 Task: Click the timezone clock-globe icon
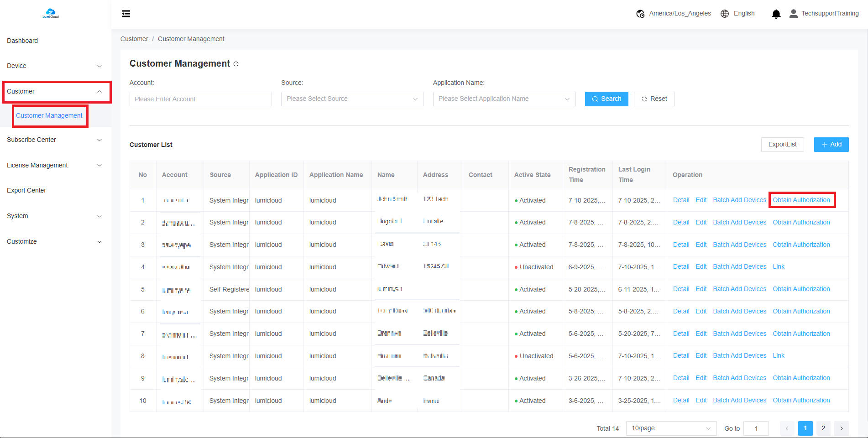[640, 14]
